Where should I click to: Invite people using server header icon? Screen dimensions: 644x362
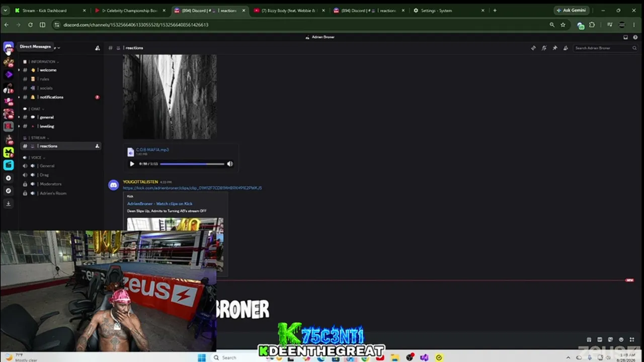97,48
